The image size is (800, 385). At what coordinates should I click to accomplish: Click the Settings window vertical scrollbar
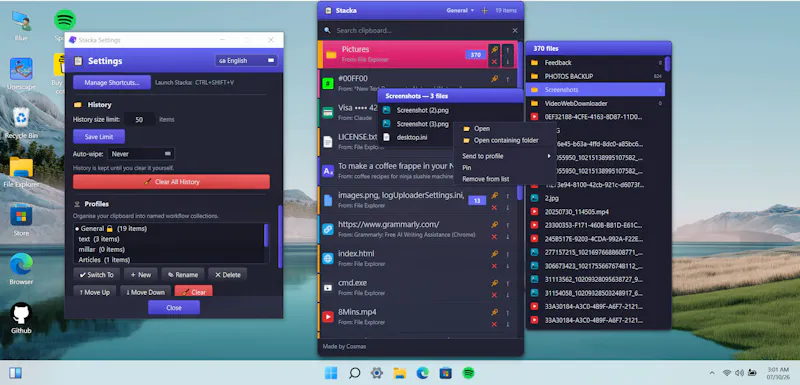(x=280, y=236)
